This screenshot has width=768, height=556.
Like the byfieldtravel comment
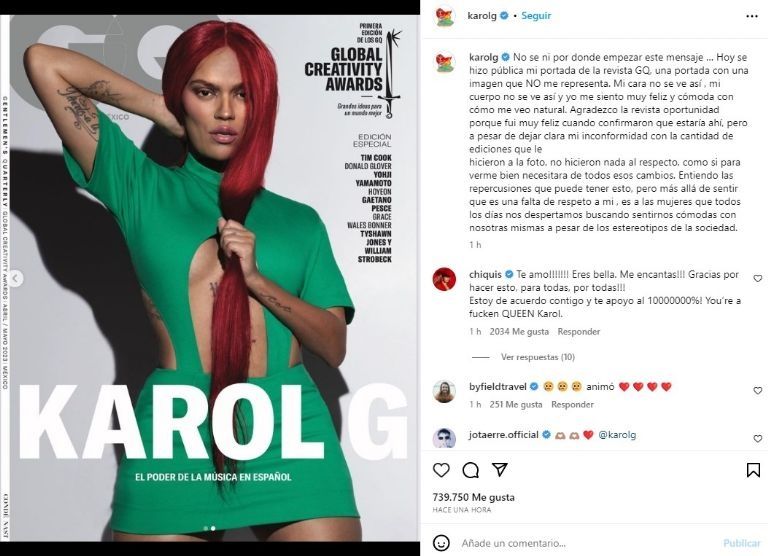(x=758, y=390)
